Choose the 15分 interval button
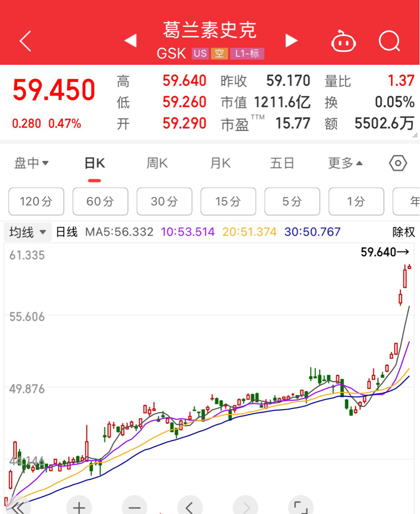 228,201
